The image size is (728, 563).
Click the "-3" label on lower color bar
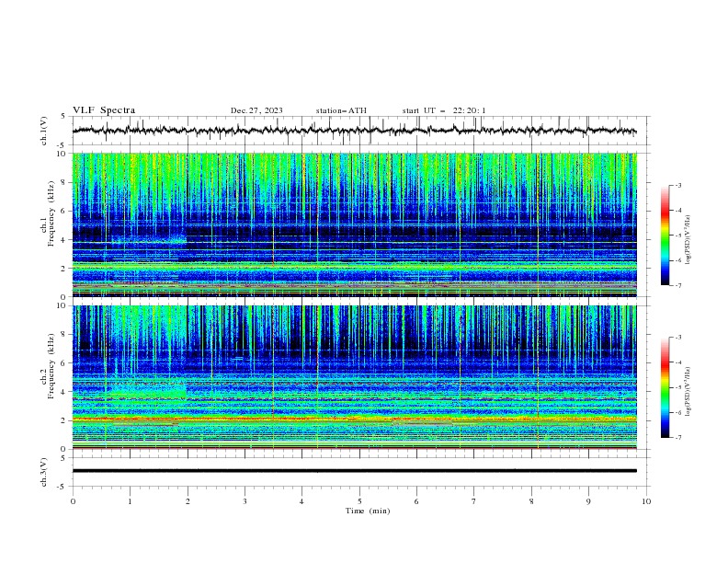coord(677,338)
